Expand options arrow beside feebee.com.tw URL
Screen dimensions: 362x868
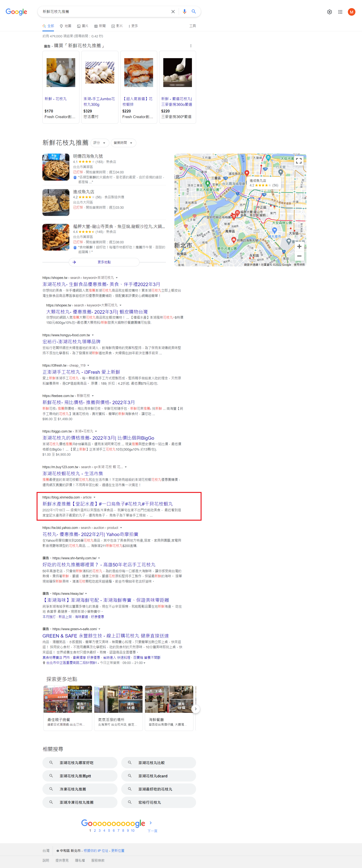[x=93, y=396]
